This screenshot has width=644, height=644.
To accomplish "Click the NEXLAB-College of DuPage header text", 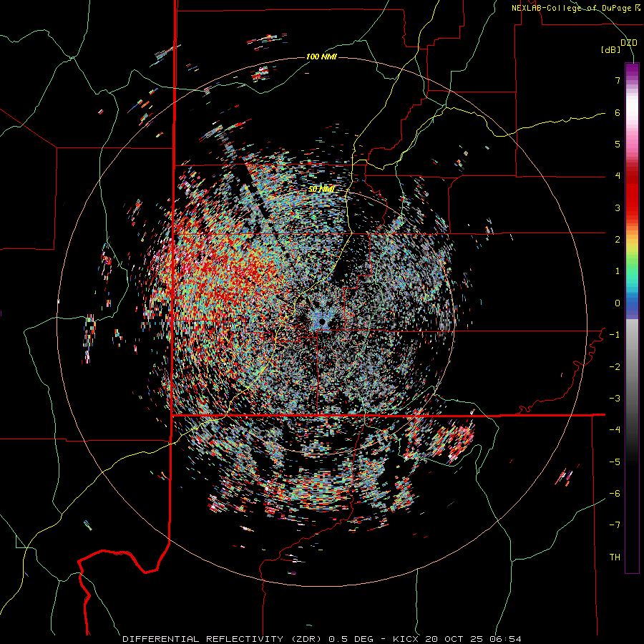I will (575, 8).
